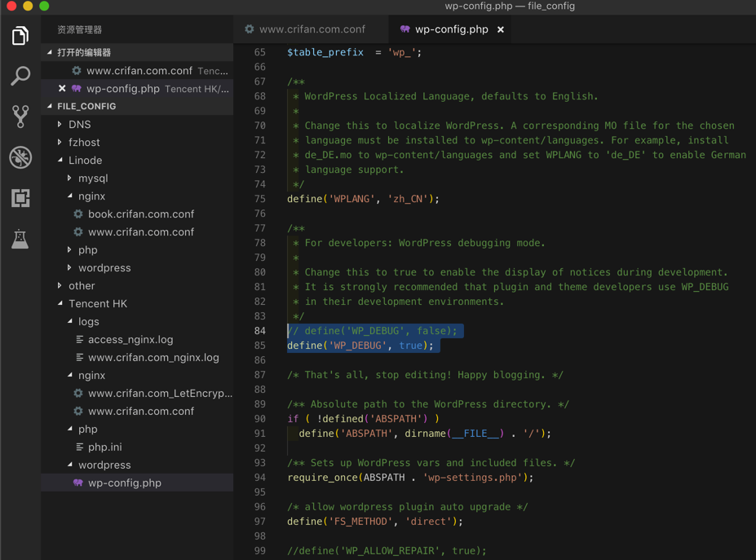This screenshot has width=756, height=560.
Task: Open the Explorer view in activity bar
Action: [20, 36]
